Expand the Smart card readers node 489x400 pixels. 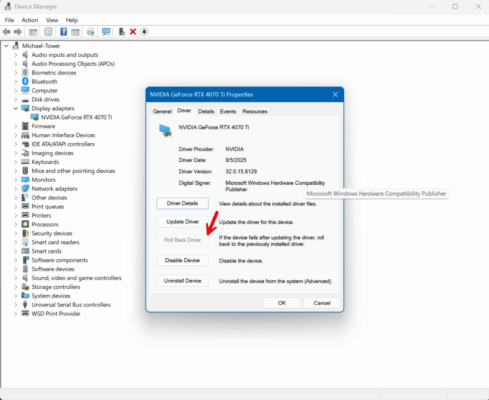pos(16,242)
